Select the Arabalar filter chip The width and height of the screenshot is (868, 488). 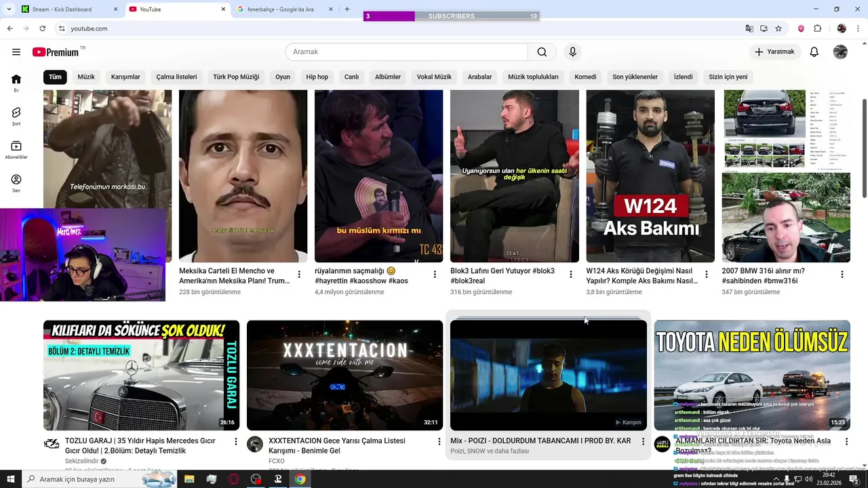[x=479, y=77]
